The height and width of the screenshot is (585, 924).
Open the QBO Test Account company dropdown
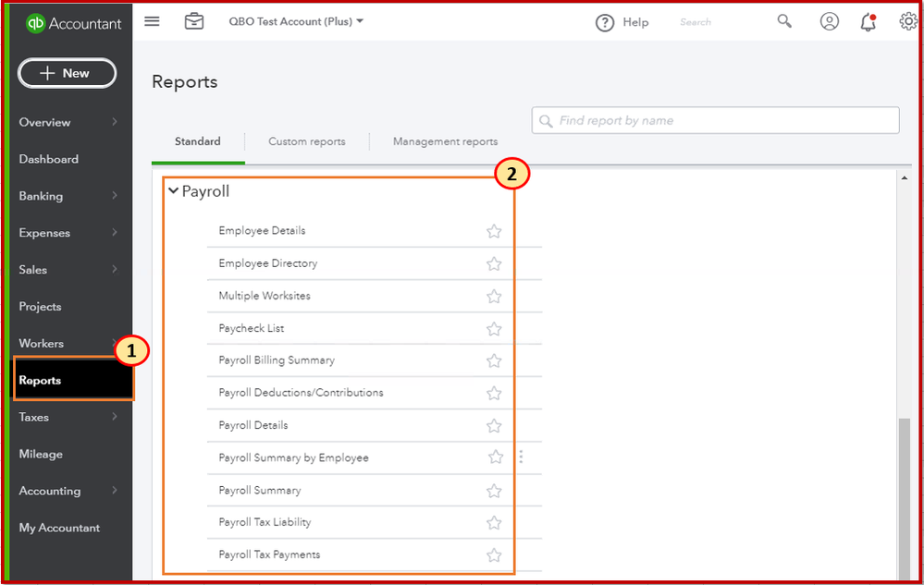(x=296, y=21)
